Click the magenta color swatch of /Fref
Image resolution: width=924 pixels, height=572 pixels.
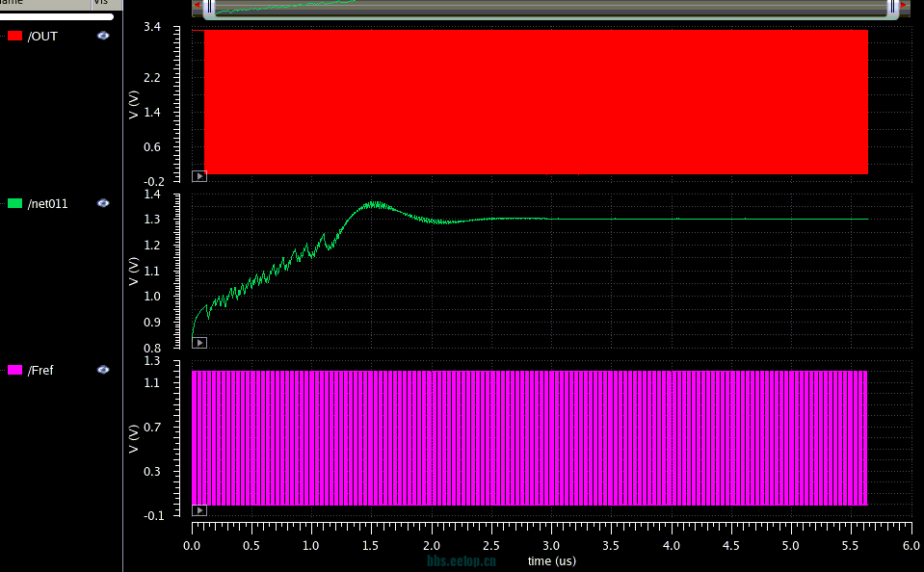[14, 370]
